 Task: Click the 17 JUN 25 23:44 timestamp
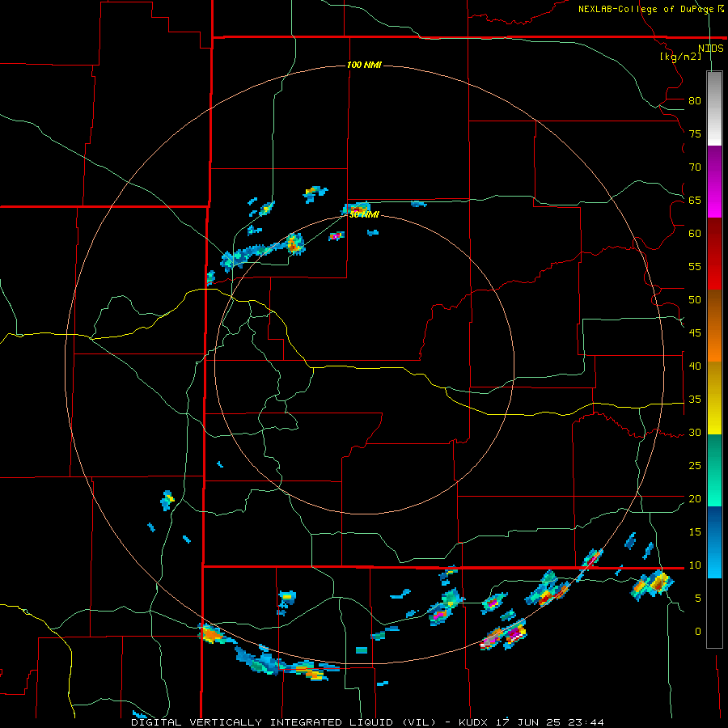pos(551,722)
